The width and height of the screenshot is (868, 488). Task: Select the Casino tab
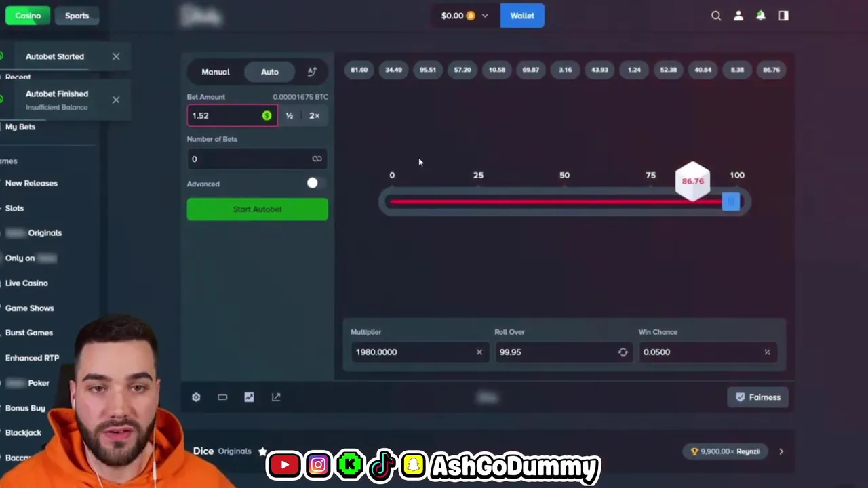(28, 16)
